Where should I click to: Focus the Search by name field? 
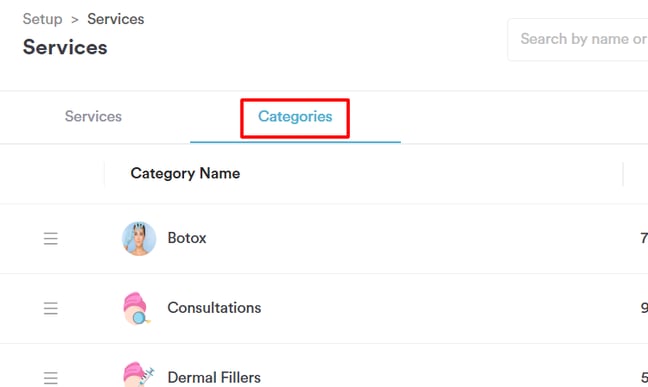[578, 40]
